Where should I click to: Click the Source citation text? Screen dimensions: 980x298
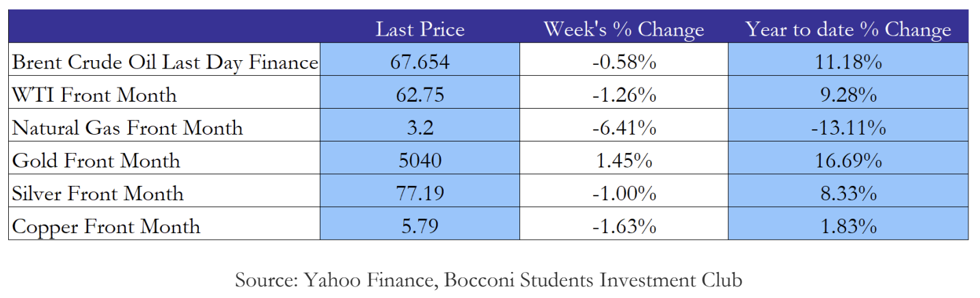tap(489, 280)
